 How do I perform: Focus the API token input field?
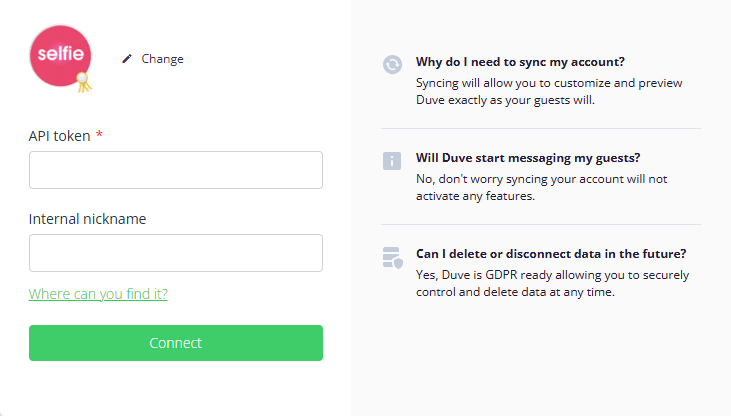click(176, 170)
